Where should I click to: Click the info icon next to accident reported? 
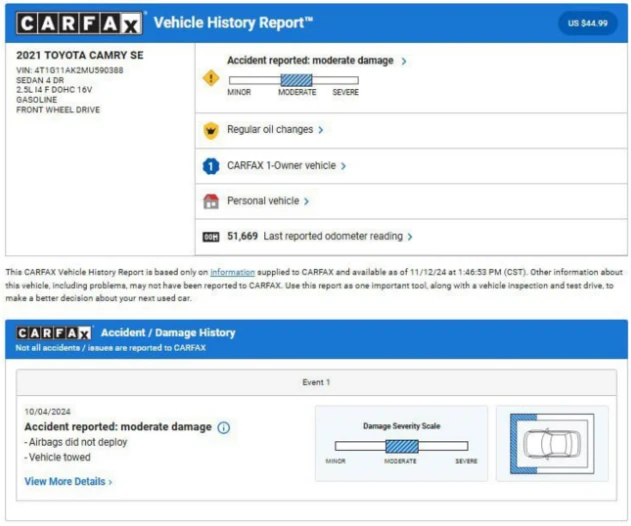click(224, 427)
